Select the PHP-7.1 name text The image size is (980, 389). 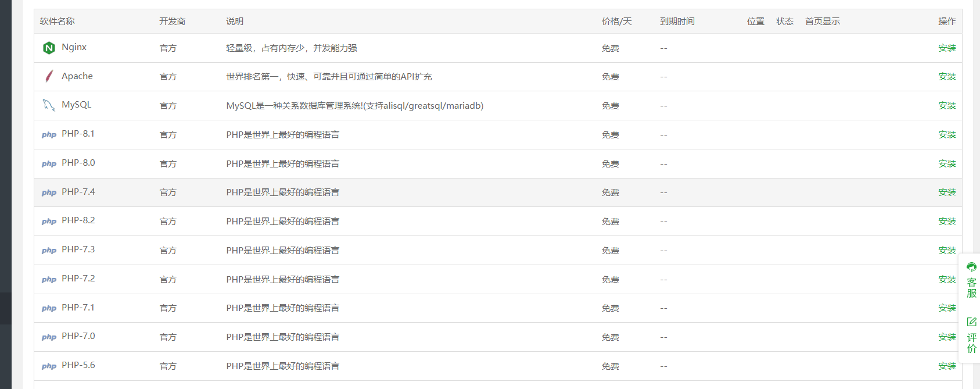coord(78,308)
